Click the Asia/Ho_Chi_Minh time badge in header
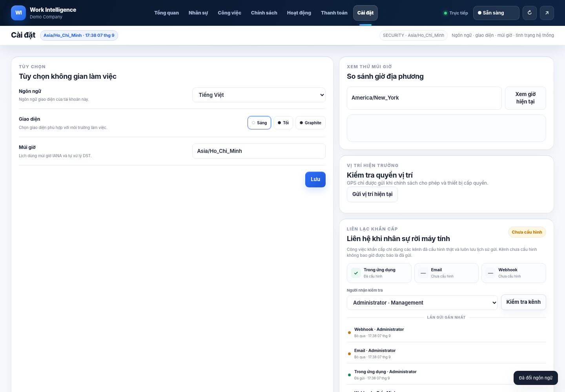This screenshot has width=565, height=392. tap(79, 35)
